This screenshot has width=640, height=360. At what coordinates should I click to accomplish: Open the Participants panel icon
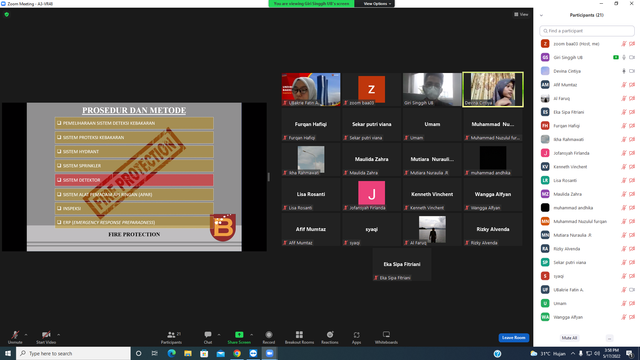pos(171,335)
